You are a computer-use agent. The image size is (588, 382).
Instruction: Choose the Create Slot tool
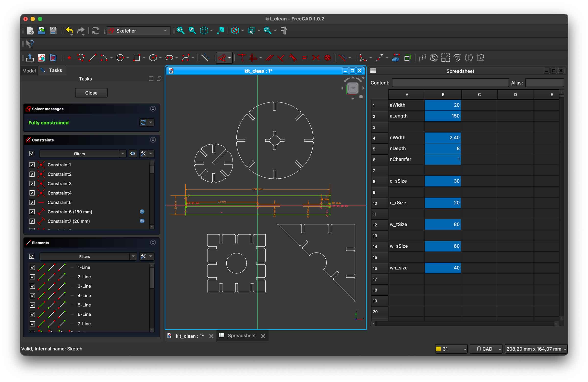(x=169, y=58)
